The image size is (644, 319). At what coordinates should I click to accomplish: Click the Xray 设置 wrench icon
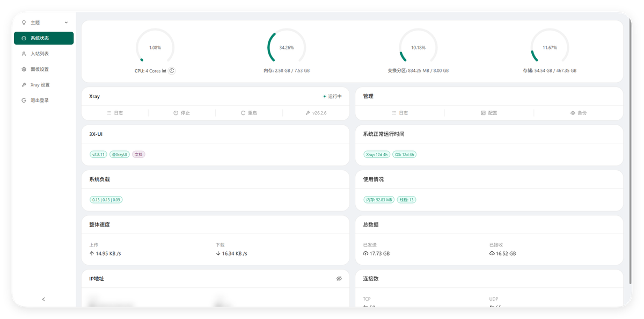pyautogui.click(x=24, y=85)
